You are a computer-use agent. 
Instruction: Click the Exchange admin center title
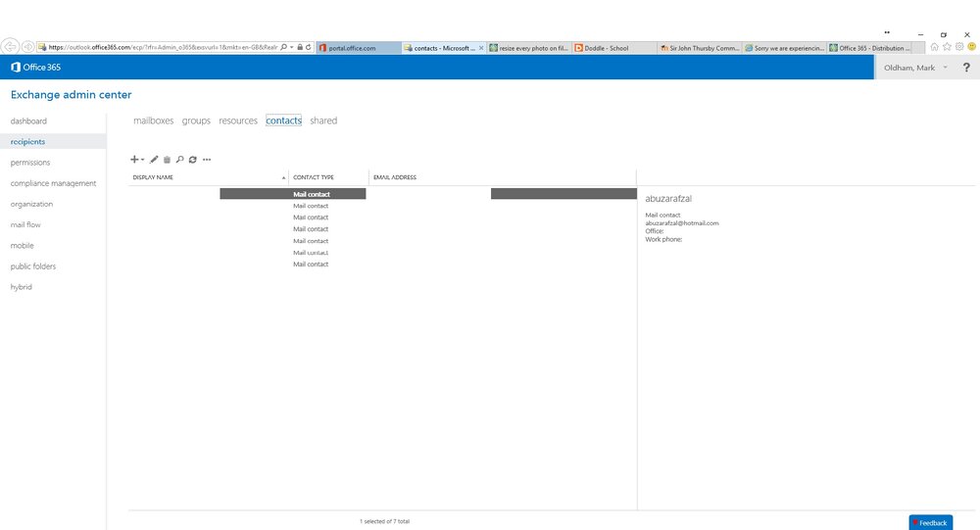point(72,95)
